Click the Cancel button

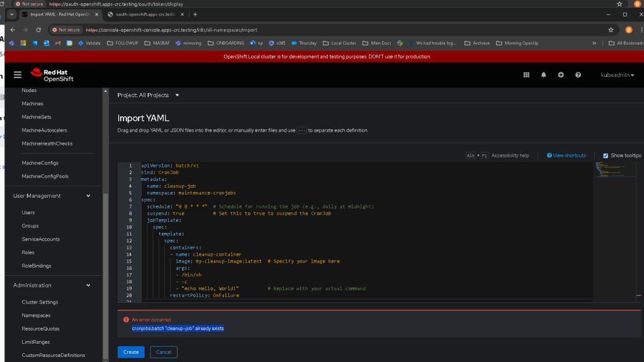(x=164, y=352)
